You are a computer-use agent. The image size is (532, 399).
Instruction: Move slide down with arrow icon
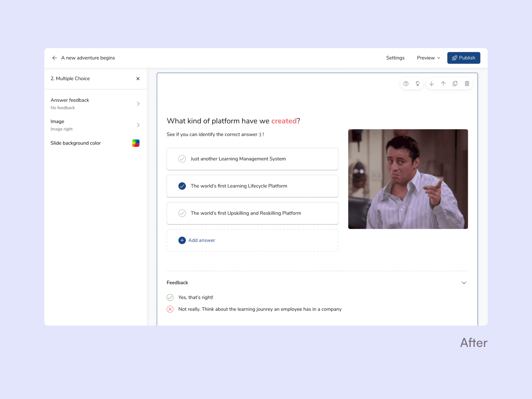(431, 83)
